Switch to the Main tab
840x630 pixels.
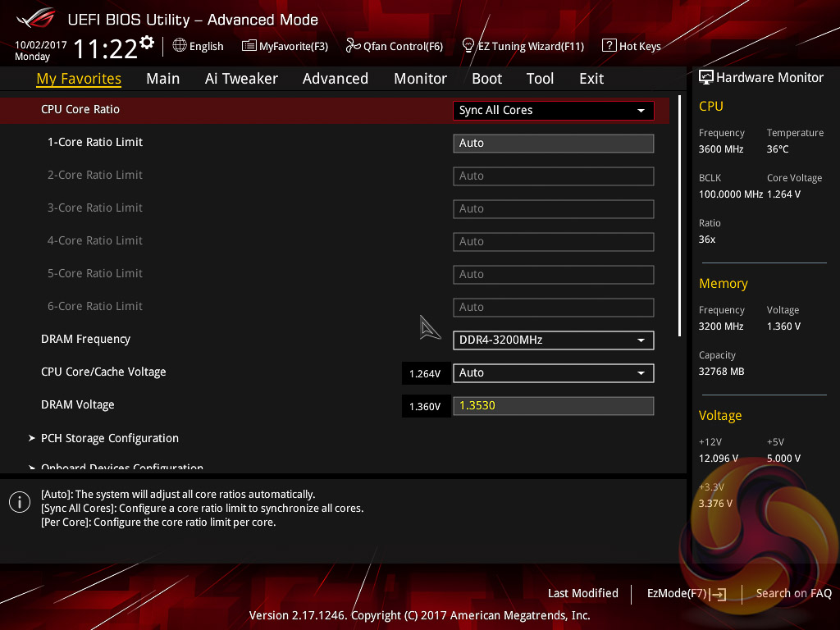(163, 79)
